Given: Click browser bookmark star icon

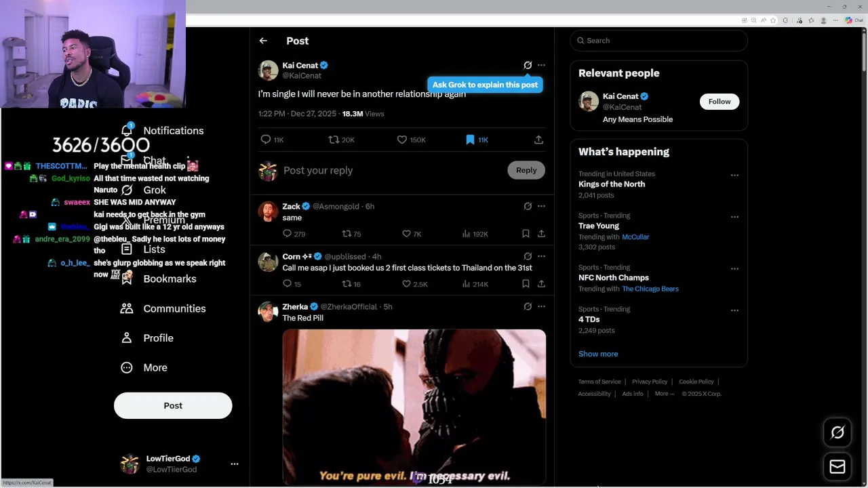Looking at the screenshot, I should click(x=772, y=20).
